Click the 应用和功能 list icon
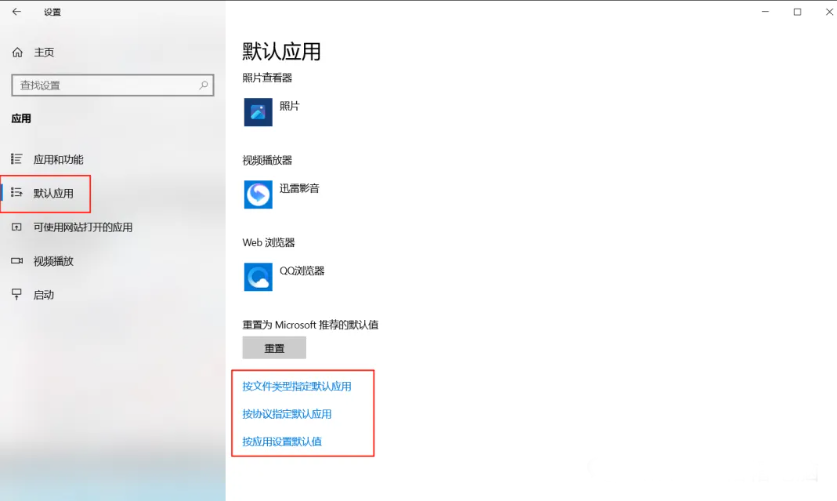The width and height of the screenshot is (837, 501). tap(17, 159)
